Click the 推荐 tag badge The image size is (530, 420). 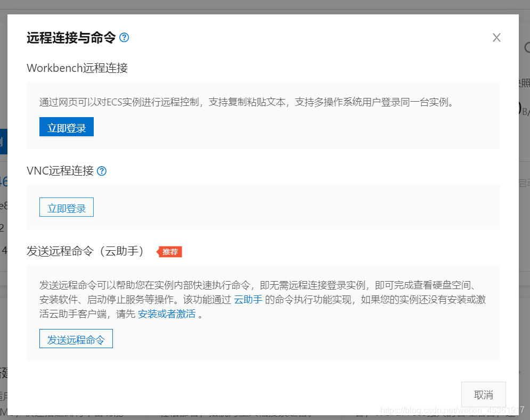tap(169, 252)
